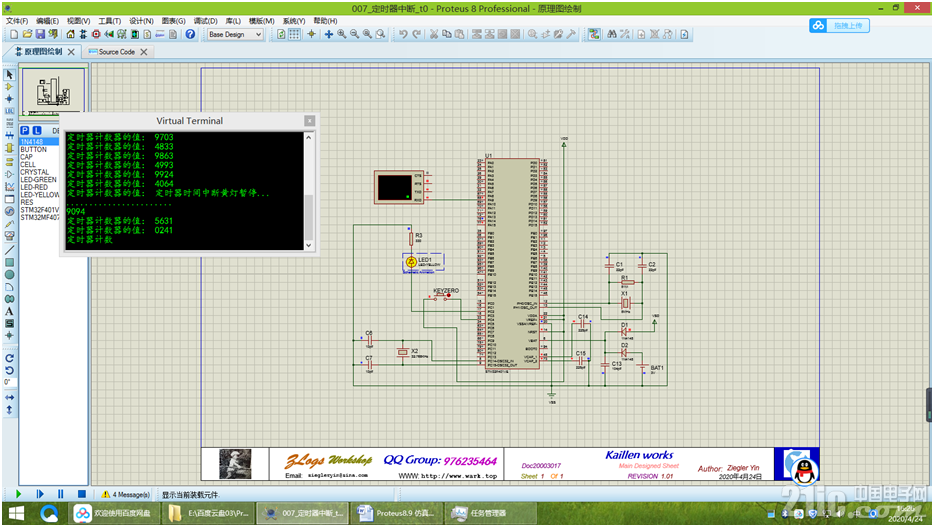Click the pan/center view icon

pyautogui.click(x=329, y=35)
